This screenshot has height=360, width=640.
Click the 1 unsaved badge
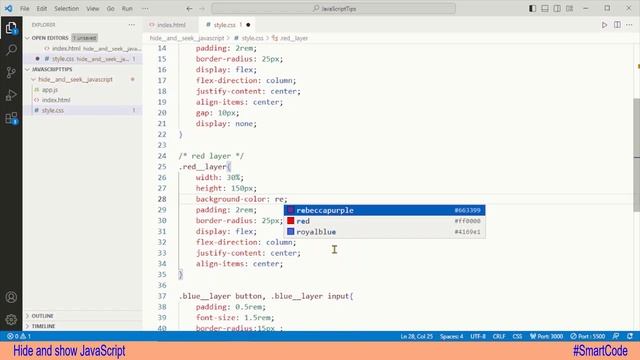click(85, 38)
